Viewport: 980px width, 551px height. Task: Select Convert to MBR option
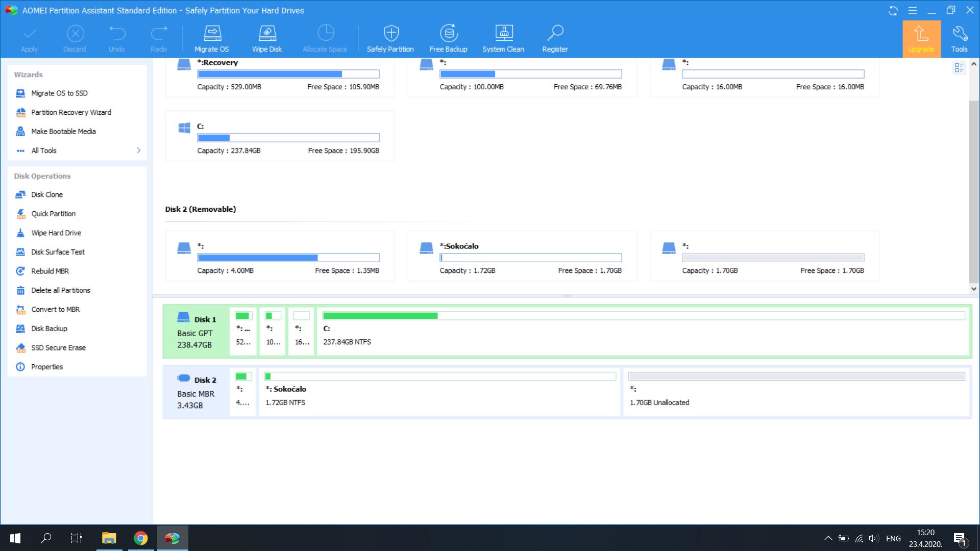(55, 310)
